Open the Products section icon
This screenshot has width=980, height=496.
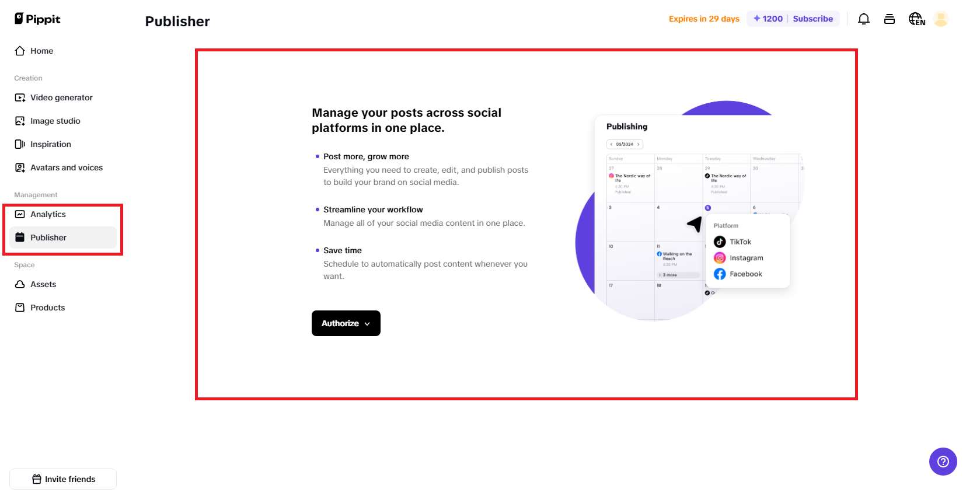(20, 308)
